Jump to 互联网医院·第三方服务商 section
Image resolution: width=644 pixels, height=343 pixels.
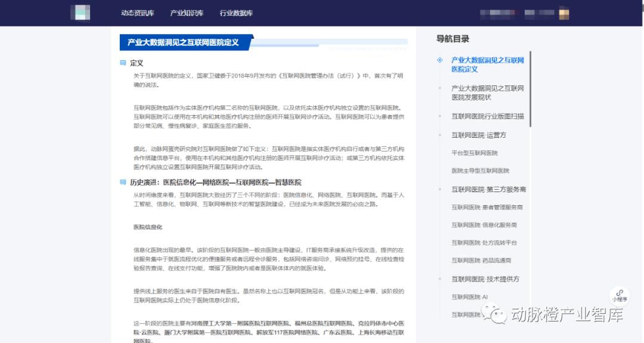pos(489,189)
